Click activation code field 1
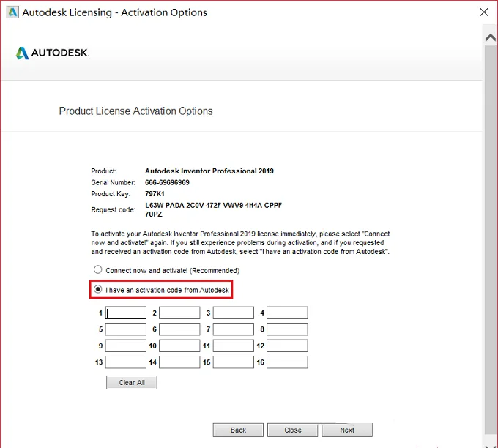Image resolution: width=498 pixels, height=448 pixels. coord(126,313)
